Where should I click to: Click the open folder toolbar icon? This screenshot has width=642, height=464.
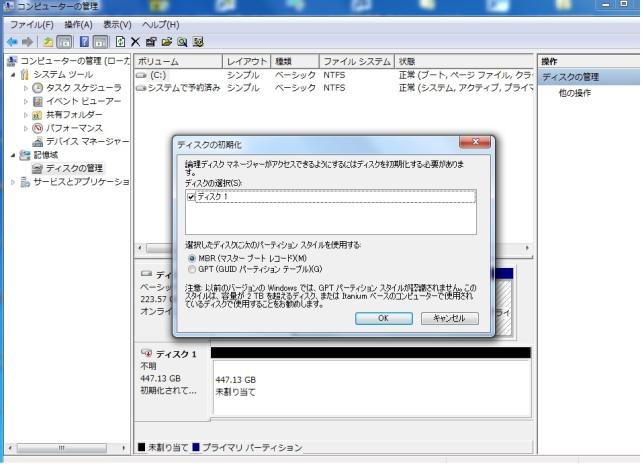167,42
